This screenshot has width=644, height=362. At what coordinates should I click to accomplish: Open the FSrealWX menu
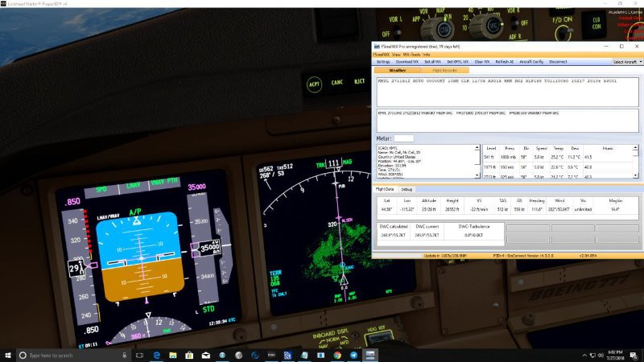pyautogui.click(x=381, y=55)
